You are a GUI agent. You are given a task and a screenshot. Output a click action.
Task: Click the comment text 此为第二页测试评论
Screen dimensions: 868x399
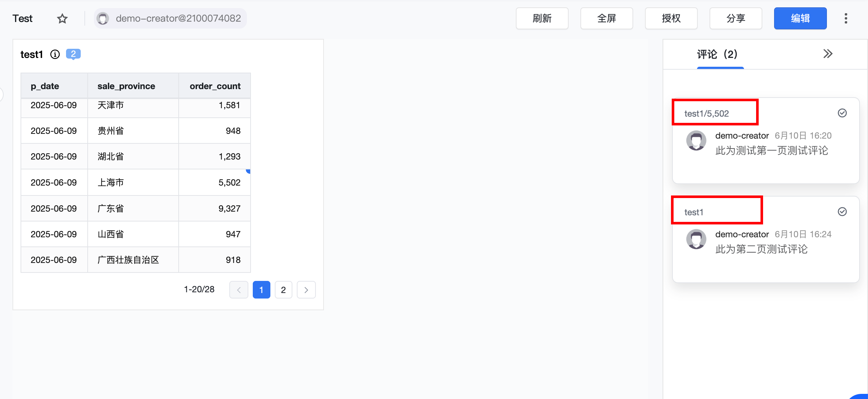761,249
